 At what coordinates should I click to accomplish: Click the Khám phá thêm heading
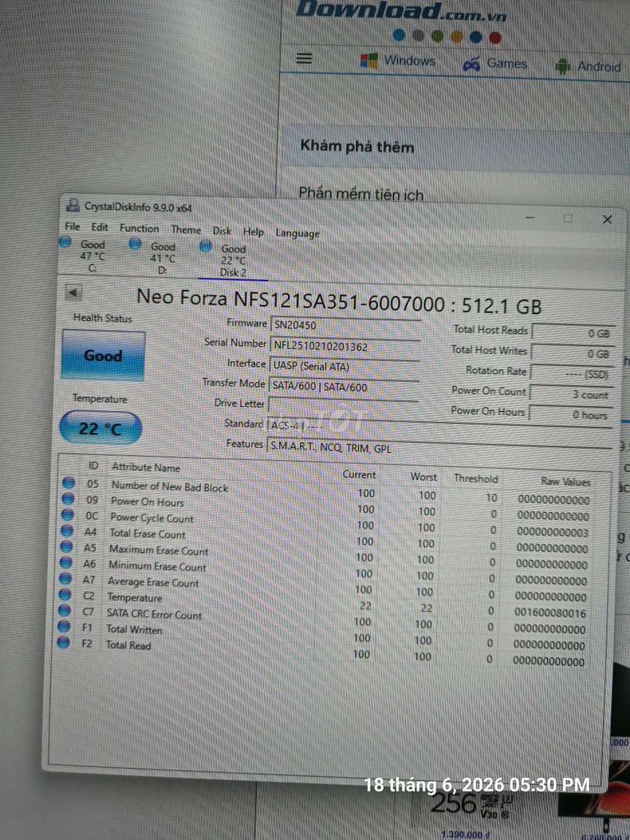[x=357, y=146]
